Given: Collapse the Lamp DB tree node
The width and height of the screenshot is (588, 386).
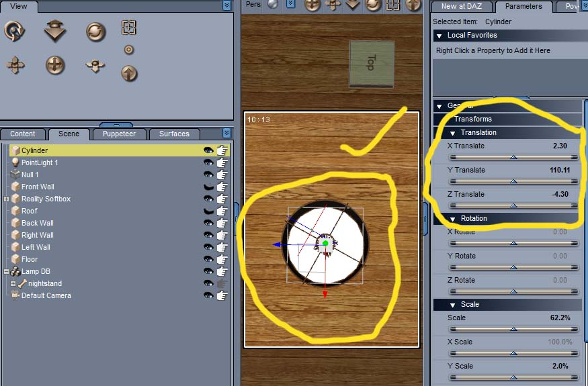Looking at the screenshot, I should click(x=6, y=271).
